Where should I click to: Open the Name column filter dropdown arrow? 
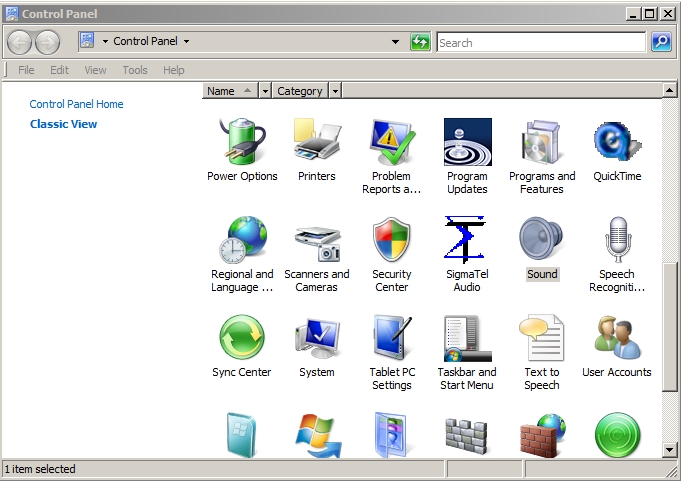(x=265, y=91)
